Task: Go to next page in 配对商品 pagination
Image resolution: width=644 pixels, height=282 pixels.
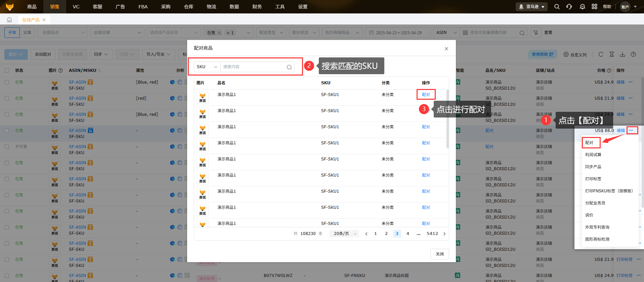Action: [444, 234]
